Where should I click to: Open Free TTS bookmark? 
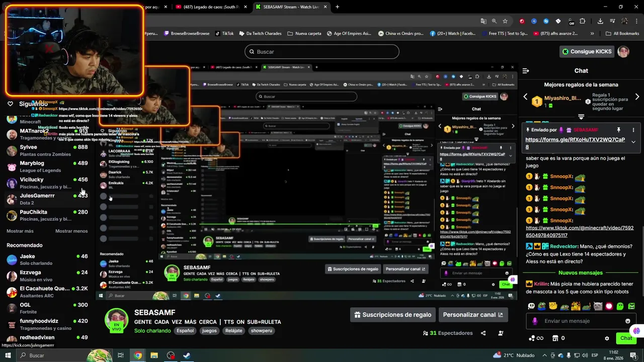504,34
